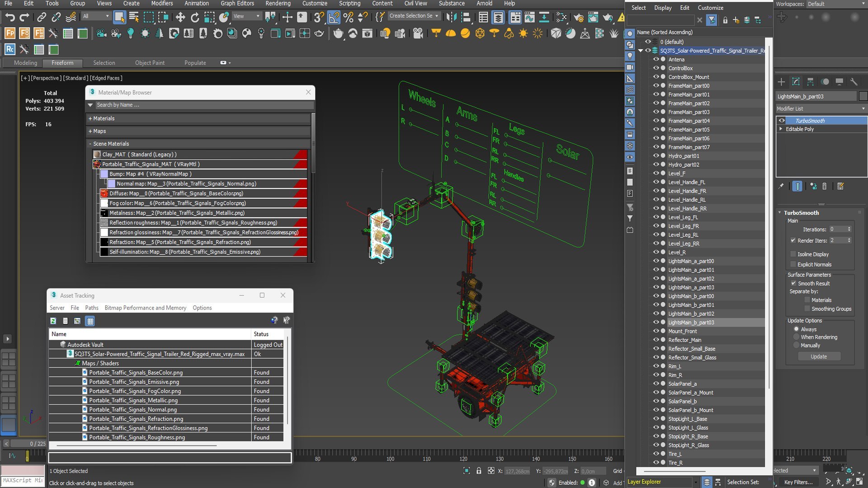Click the TurboSmooth Update button
This screenshot has width=868, height=488.
click(x=819, y=357)
